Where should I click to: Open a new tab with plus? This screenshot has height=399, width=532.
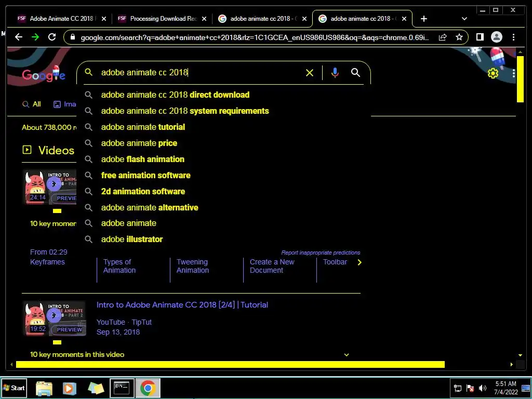pos(424,19)
